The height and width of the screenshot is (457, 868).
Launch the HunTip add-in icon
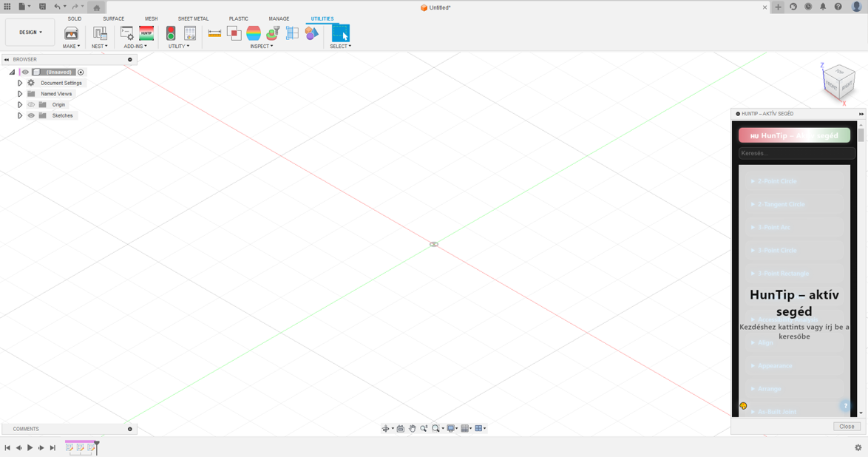click(x=146, y=33)
